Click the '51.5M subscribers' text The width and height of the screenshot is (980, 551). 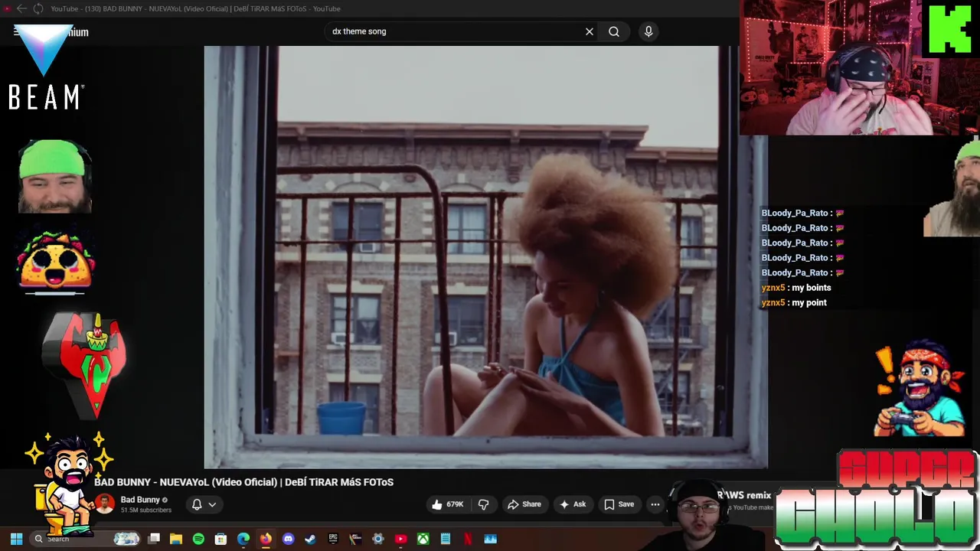145,510
